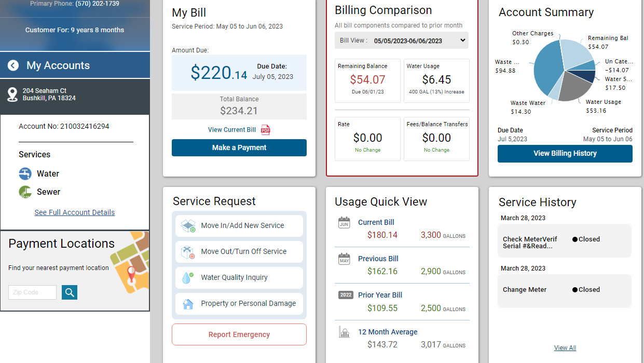Click the Water faucet service icon
This screenshot has height=363, width=644.
pyautogui.click(x=25, y=173)
